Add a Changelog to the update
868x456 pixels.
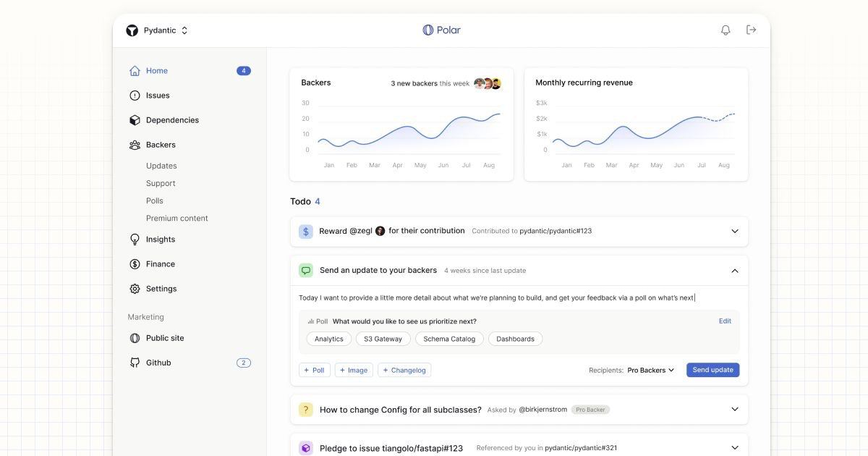click(x=404, y=370)
